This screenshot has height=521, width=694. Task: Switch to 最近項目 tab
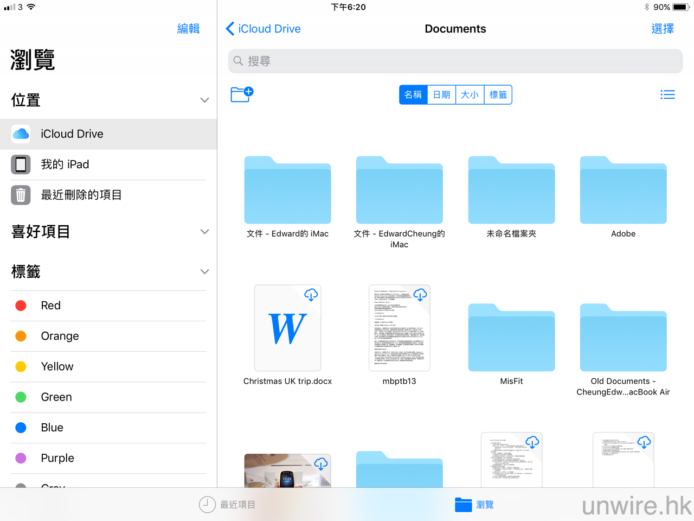click(x=226, y=505)
